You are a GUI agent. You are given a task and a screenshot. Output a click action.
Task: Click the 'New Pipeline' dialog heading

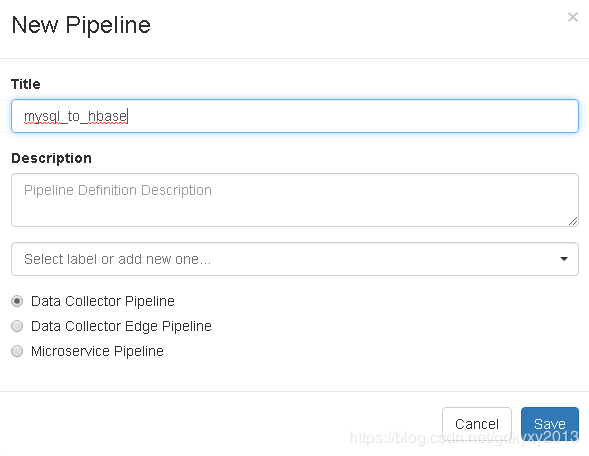[x=81, y=25]
